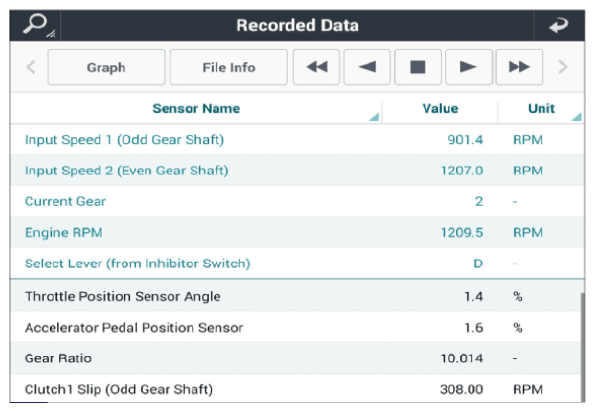
Task: Toggle the Current Gear sensor row
Action: point(297,201)
